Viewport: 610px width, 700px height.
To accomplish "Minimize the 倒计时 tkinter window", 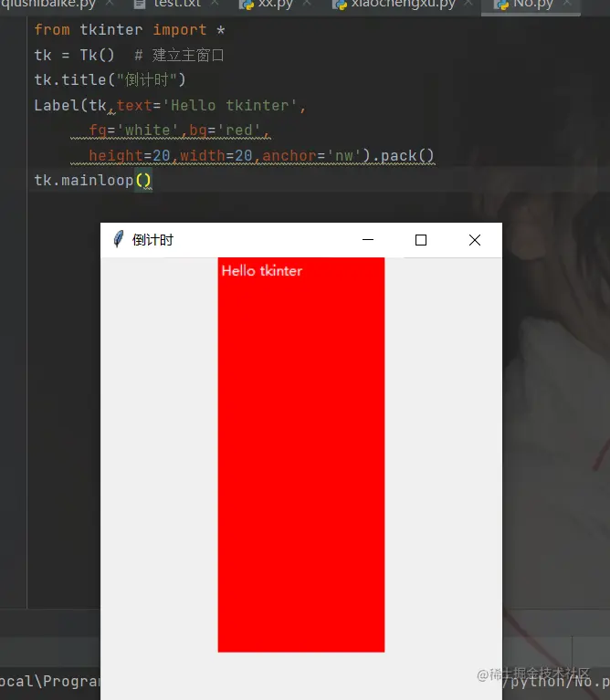I will tap(368, 240).
